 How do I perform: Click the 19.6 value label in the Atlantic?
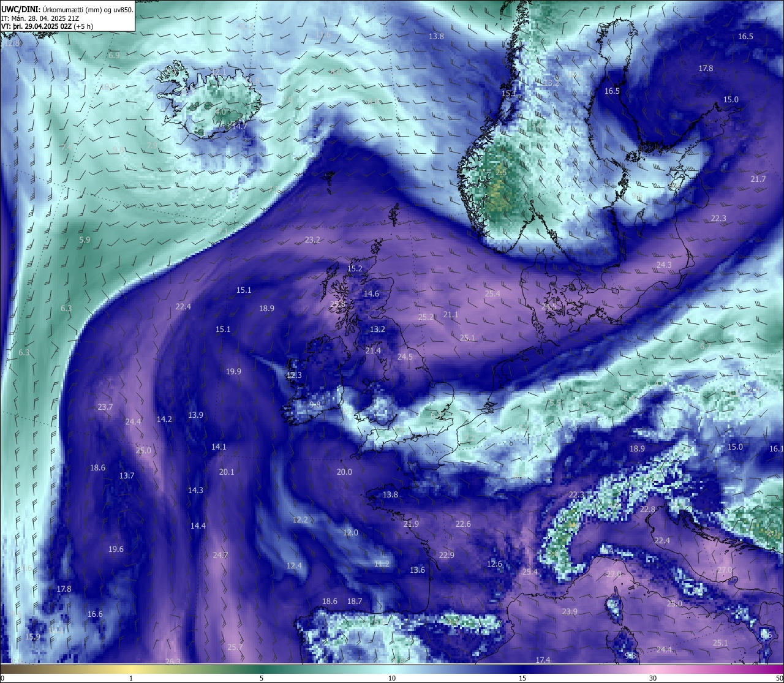coord(116,549)
